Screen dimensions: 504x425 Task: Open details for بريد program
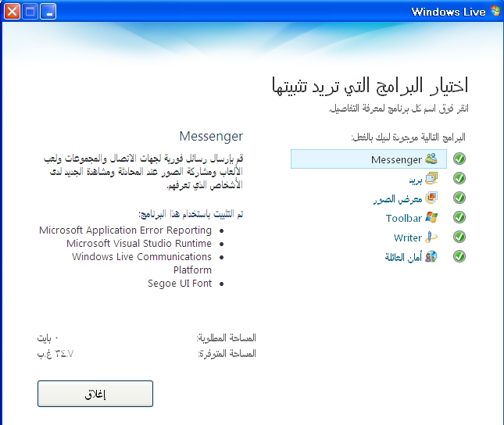[415, 180]
